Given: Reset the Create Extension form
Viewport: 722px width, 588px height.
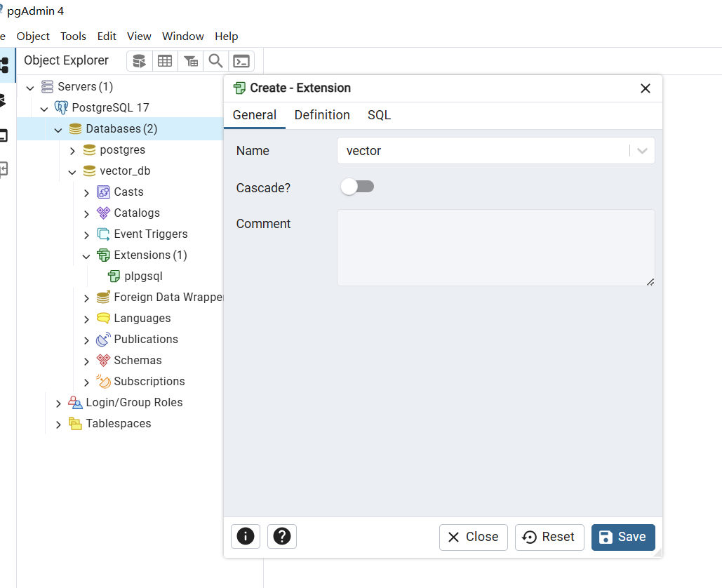Looking at the screenshot, I should 549,537.
